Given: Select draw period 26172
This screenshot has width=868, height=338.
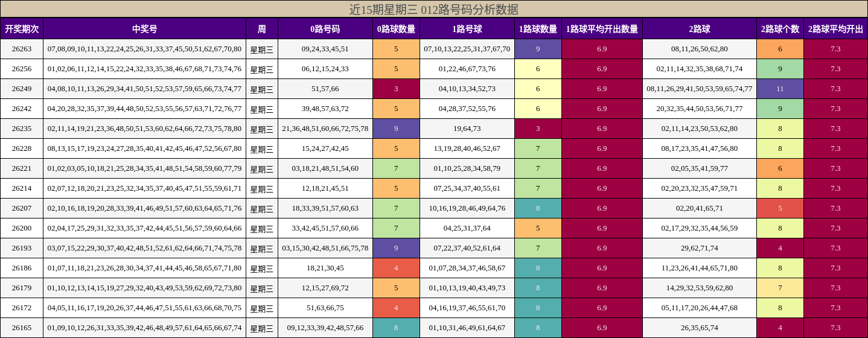Looking at the screenshot, I should click(22, 308).
